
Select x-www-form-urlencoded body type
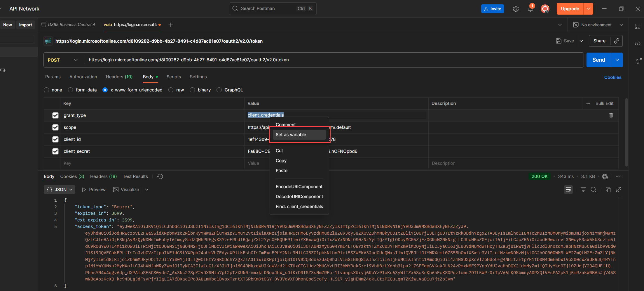point(105,90)
